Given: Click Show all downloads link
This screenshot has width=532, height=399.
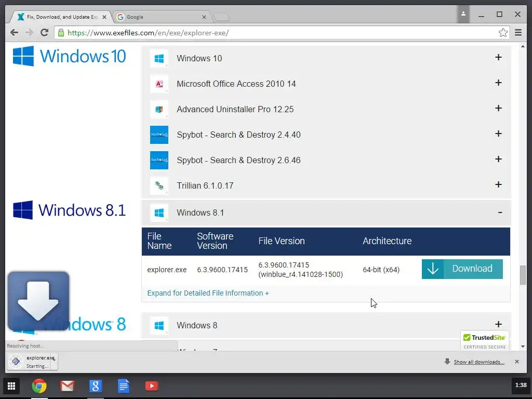Looking at the screenshot, I should coord(478,362).
